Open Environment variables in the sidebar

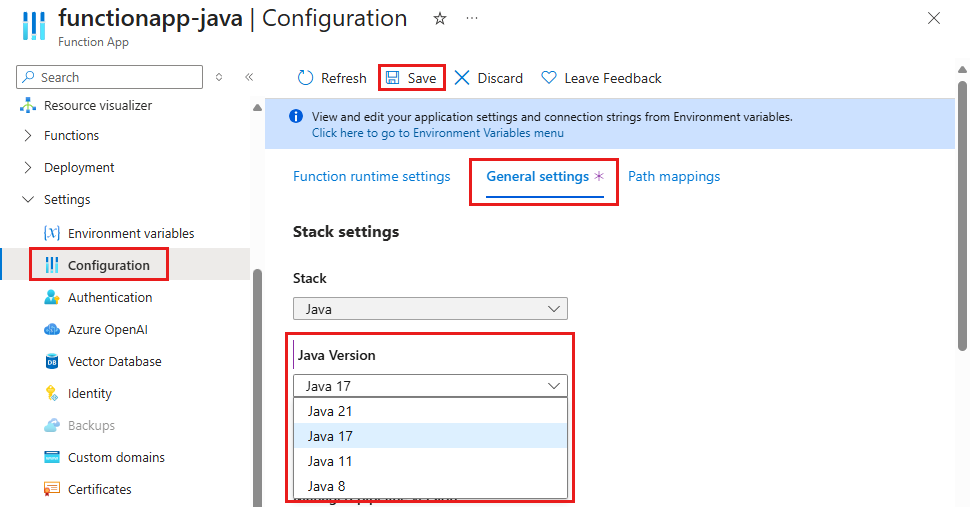(x=130, y=233)
